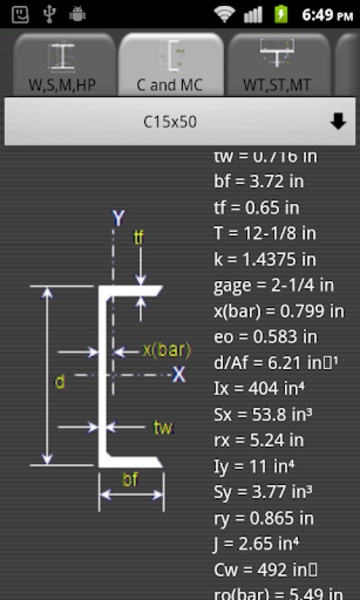Select the 'rx = 5.24 in' row
The width and height of the screenshot is (360, 600).
click(x=259, y=440)
